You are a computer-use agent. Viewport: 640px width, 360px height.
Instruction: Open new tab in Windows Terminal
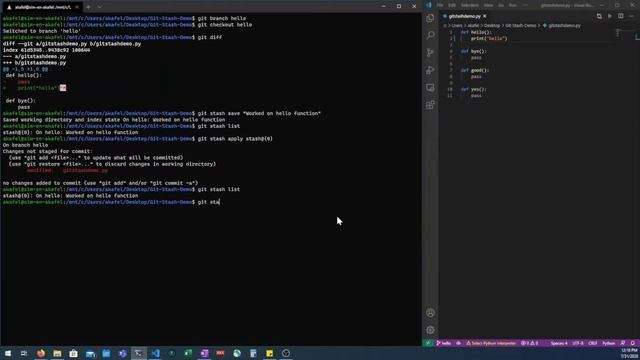click(x=88, y=7)
